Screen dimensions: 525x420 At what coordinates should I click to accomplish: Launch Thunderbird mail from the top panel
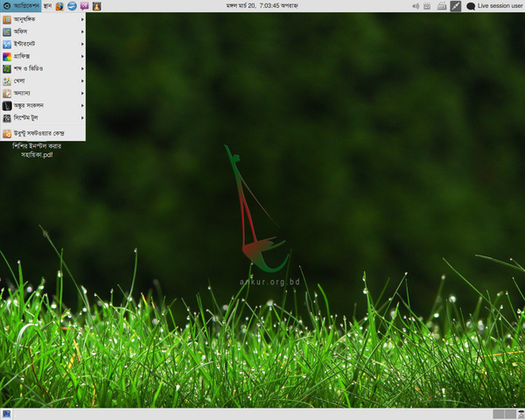click(x=72, y=6)
